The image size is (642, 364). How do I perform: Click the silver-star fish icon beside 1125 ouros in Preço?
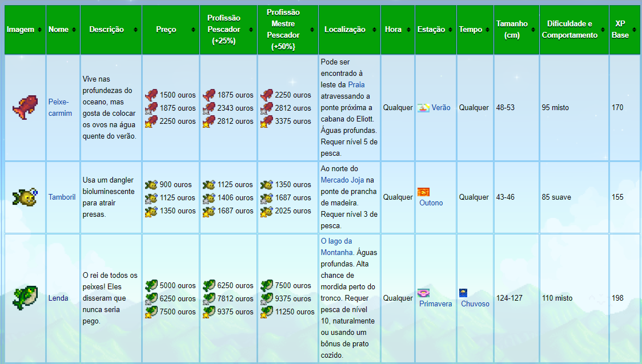tap(151, 197)
